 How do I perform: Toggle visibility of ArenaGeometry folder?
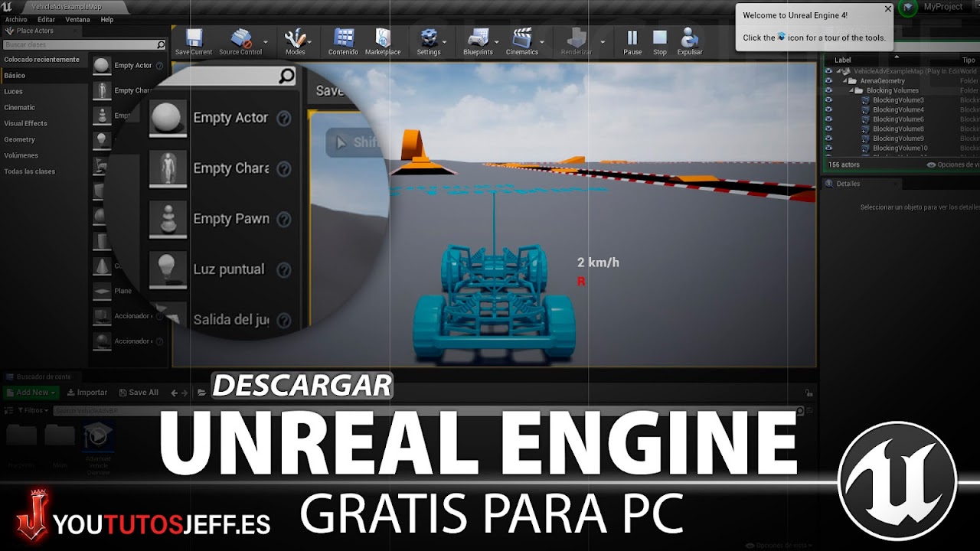pos(828,80)
